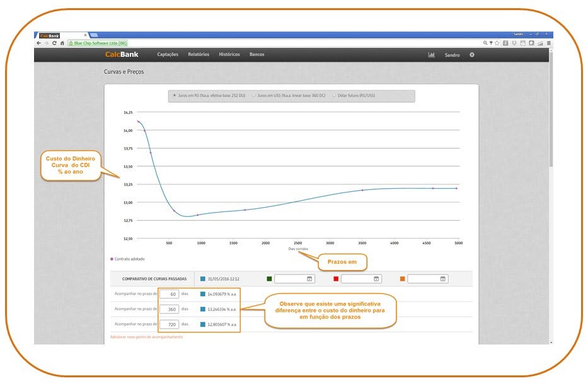Open the chart icon in the navbar
The width and height of the screenshot is (588, 383).
click(x=431, y=55)
